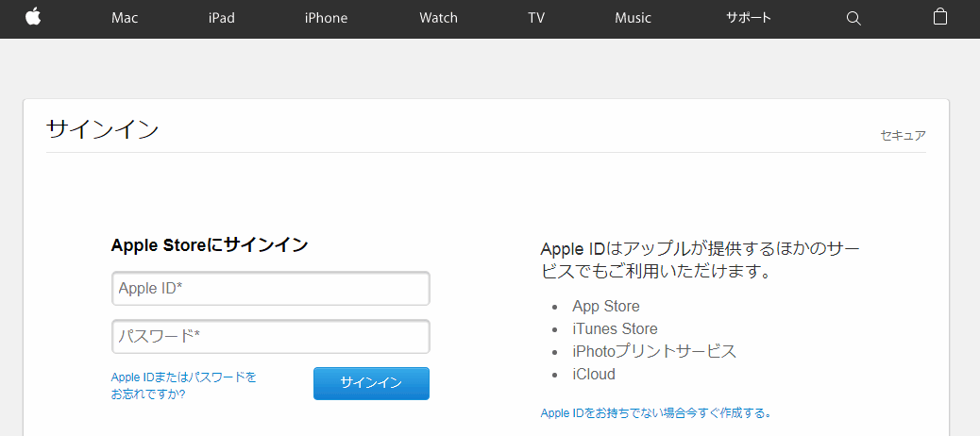The image size is (980, 436).
Task: Open the サポート support menu
Action: pyautogui.click(x=749, y=18)
